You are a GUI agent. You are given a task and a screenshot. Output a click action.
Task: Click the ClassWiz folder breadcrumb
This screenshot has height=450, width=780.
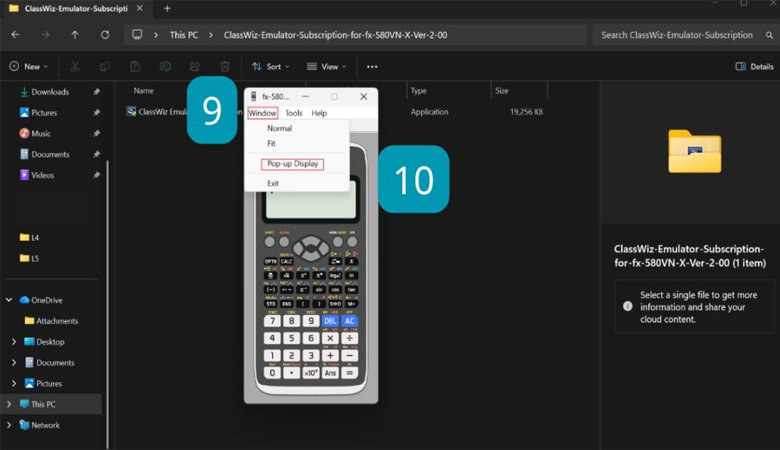click(x=335, y=35)
